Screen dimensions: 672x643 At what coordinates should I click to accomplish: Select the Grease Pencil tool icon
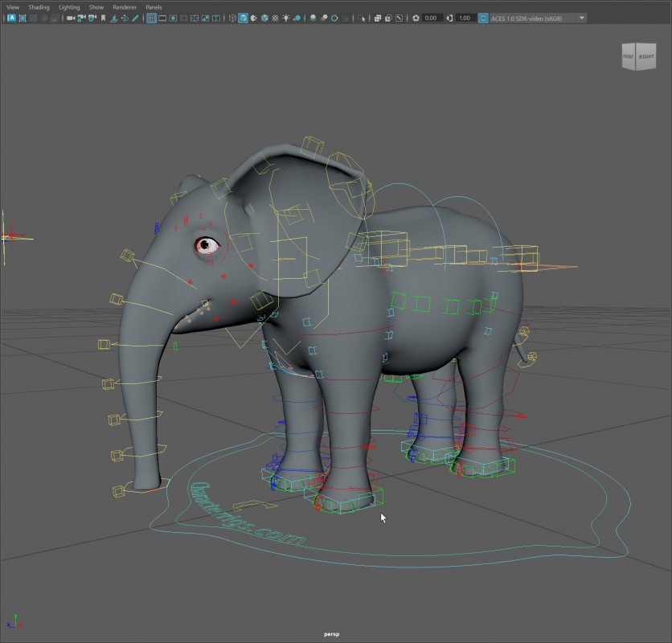(137, 18)
